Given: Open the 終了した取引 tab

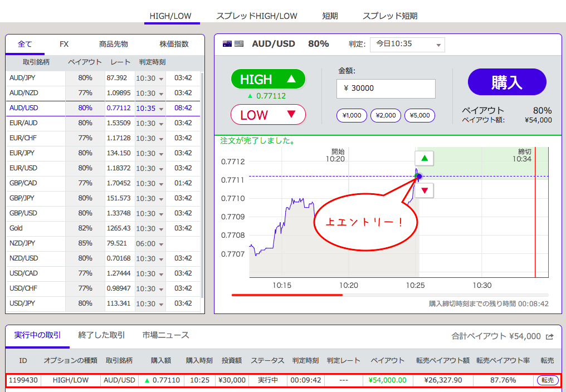Looking at the screenshot, I should tap(102, 335).
